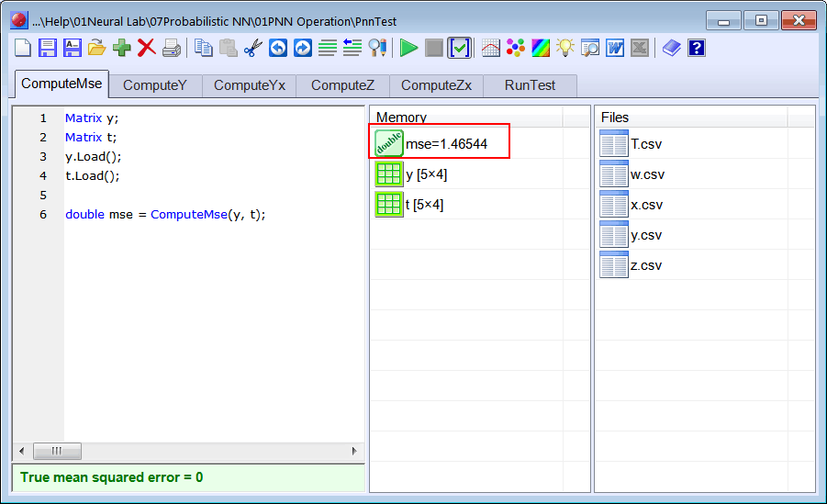This screenshot has height=504, width=827.
Task: Click the outdent icon with the blue arrow
Action: [352, 48]
